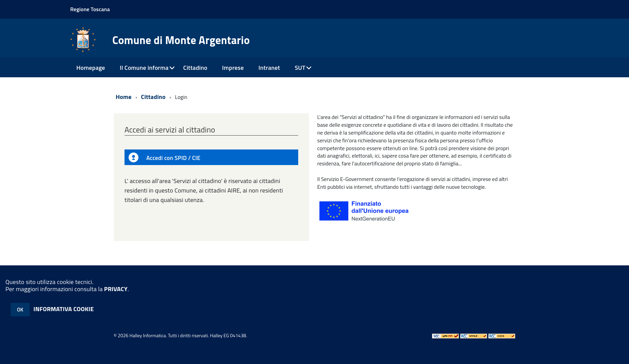629x364 pixels.
Task: Click the Home breadcrumb link
Action: click(123, 97)
